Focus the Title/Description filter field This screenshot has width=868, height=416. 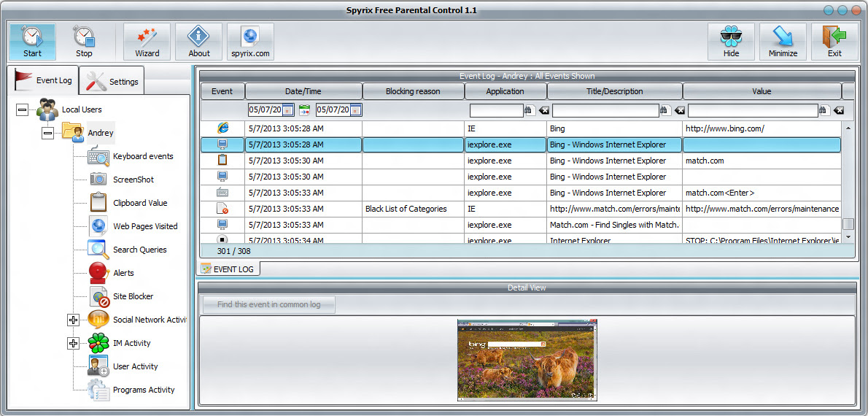(x=605, y=110)
